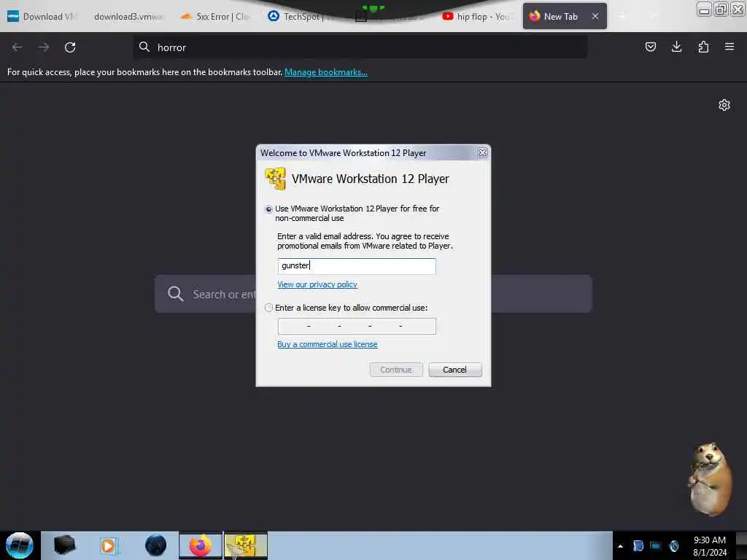Click the VMware Workstation Player logo icon
The width and height of the screenshot is (747, 560).
point(275,179)
